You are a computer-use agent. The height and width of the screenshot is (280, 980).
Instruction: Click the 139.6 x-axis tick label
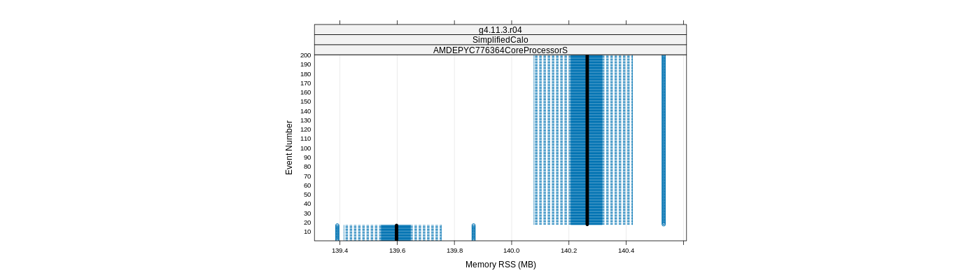tap(397, 251)
